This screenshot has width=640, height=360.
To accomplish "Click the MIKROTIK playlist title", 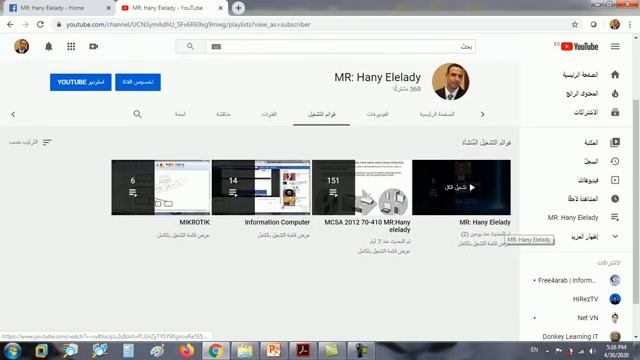I will [x=195, y=222].
